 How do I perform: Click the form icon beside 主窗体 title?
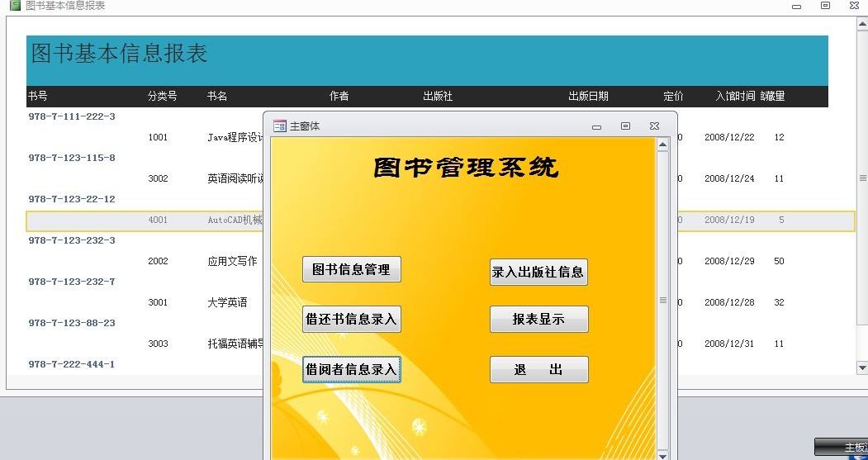pos(279,126)
